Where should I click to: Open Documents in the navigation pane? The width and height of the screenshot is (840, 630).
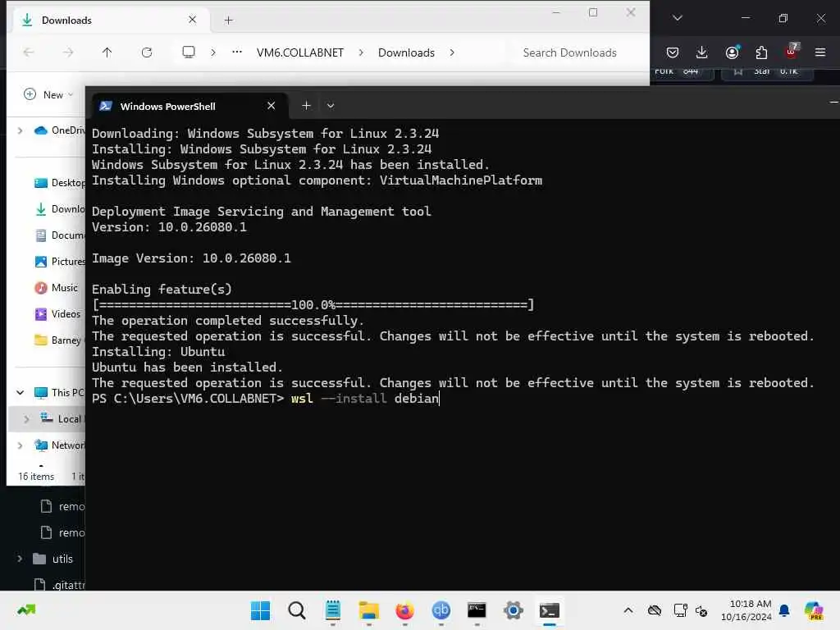(x=59, y=235)
